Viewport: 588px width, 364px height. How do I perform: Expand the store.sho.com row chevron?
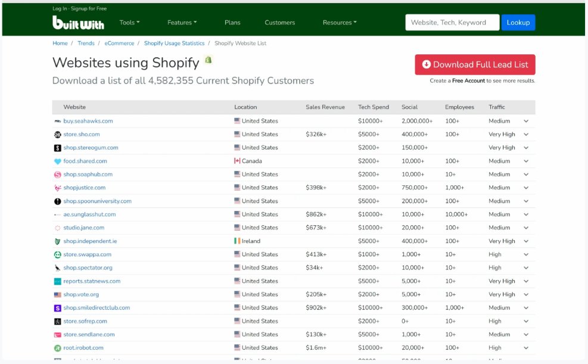(x=526, y=135)
